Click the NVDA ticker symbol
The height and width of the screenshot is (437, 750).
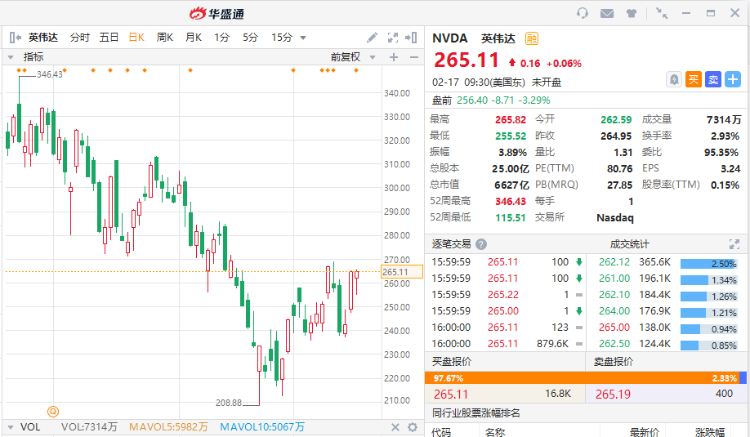(x=450, y=38)
